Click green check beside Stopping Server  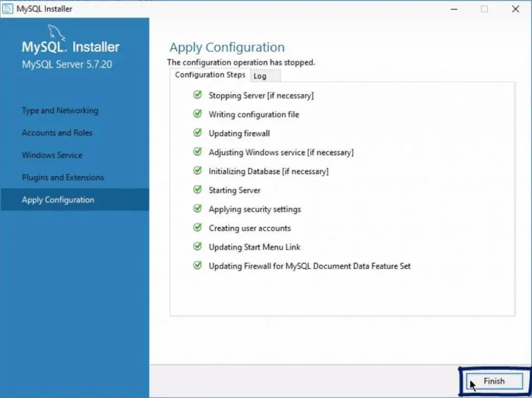click(x=197, y=95)
